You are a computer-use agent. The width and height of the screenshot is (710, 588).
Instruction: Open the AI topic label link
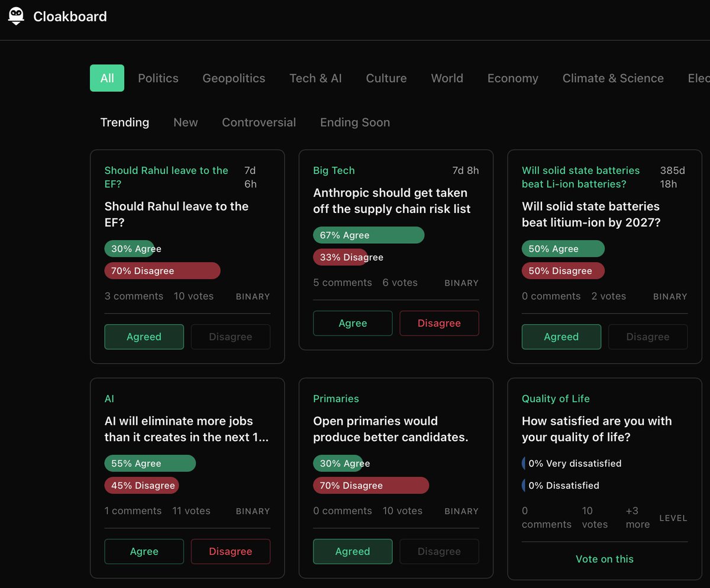[x=109, y=399]
